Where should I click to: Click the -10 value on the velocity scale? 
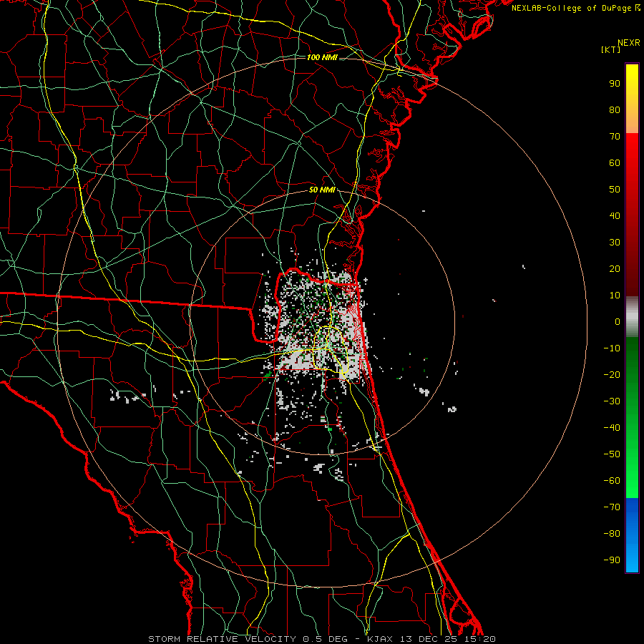(612, 348)
